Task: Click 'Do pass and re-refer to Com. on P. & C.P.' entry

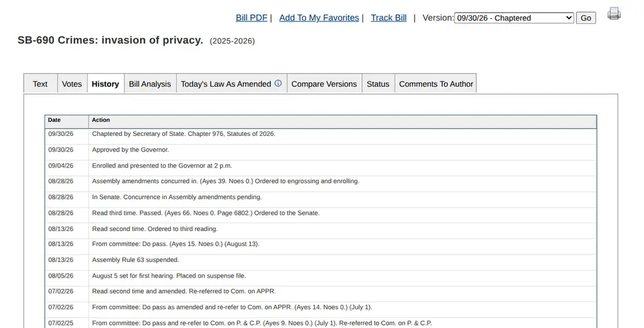Action: 262,324
